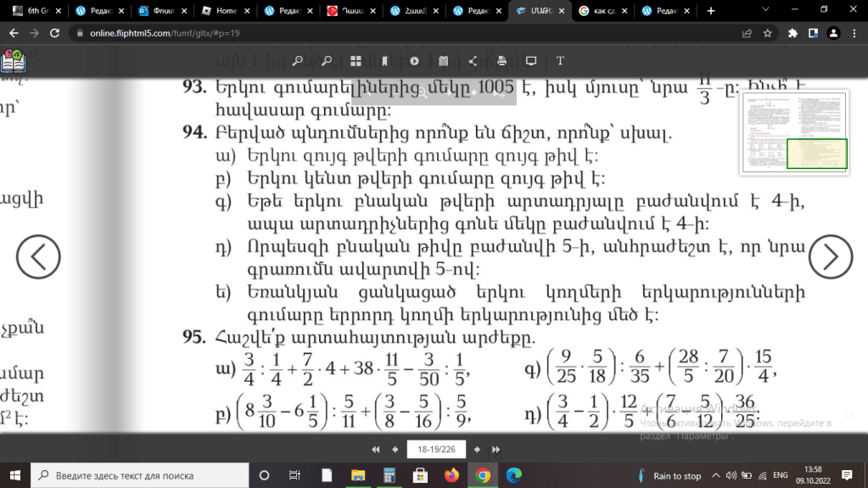The image size is (868, 488).
Task: Bookmark this page with star icon
Action: click(x=767, y=33)
